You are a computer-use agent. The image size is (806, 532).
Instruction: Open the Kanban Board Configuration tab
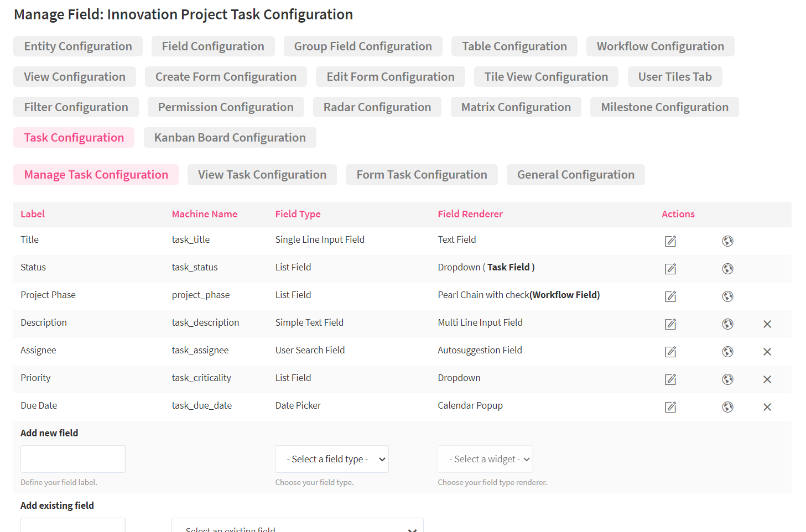[x=230, y=137]
